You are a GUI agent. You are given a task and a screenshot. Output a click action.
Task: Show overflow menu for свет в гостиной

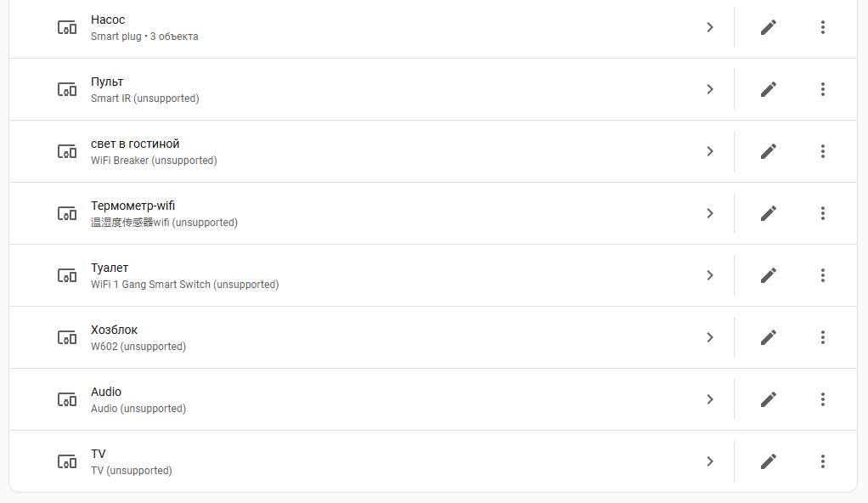click(823, 151)
